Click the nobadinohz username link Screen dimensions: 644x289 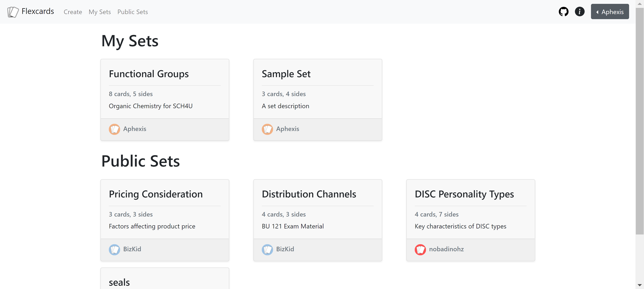[x=446, y=249]
